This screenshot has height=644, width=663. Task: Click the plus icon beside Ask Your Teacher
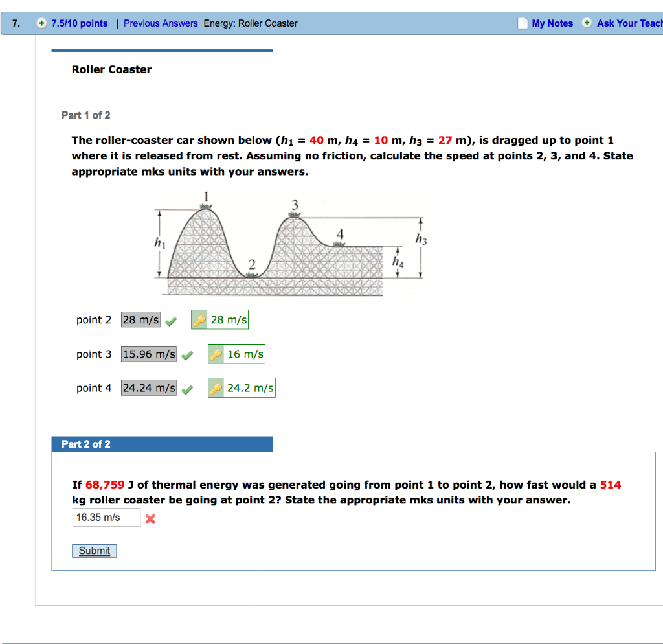pyautogui.click(x=587, y=23)
